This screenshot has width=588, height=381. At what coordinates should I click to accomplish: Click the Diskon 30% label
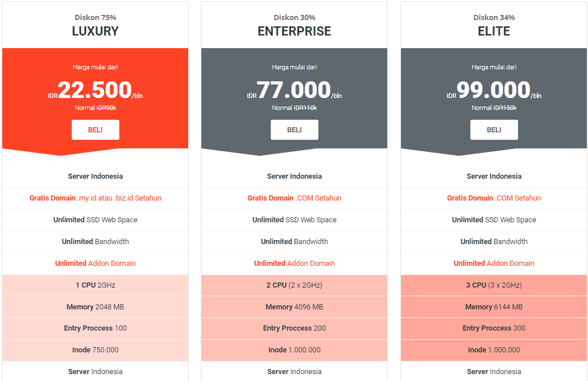(x=294, y=17)
